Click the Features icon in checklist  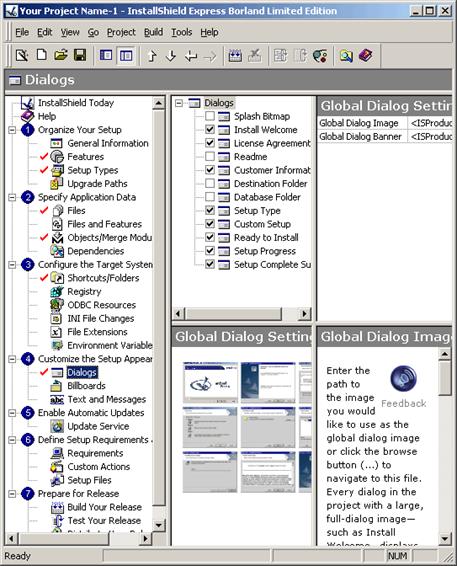57,157
